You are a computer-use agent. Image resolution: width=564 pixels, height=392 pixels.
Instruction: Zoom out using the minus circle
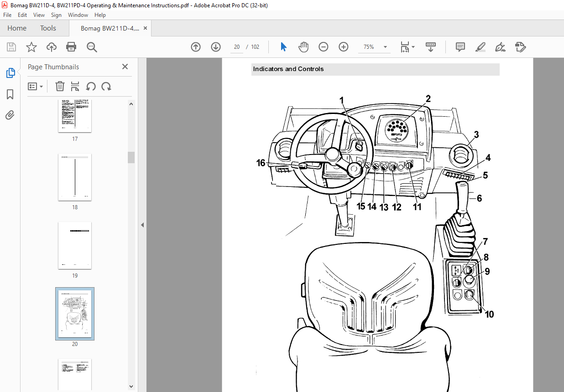pyautogui.click(x=324, y=47)
